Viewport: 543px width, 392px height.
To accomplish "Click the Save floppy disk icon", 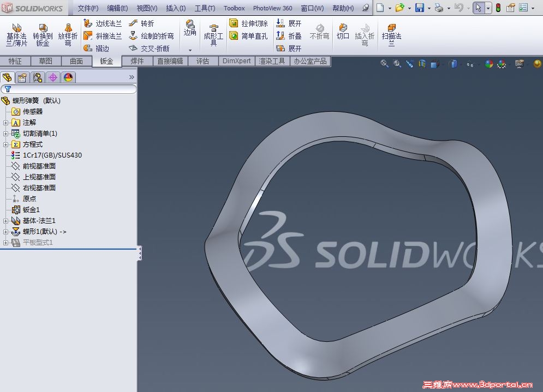I will click(419, 8).
